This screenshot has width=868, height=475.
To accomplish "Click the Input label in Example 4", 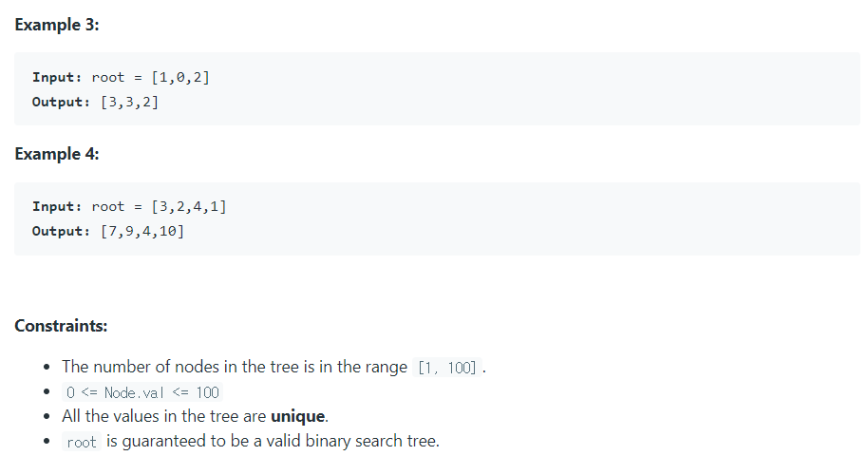I will pos(57,206).
